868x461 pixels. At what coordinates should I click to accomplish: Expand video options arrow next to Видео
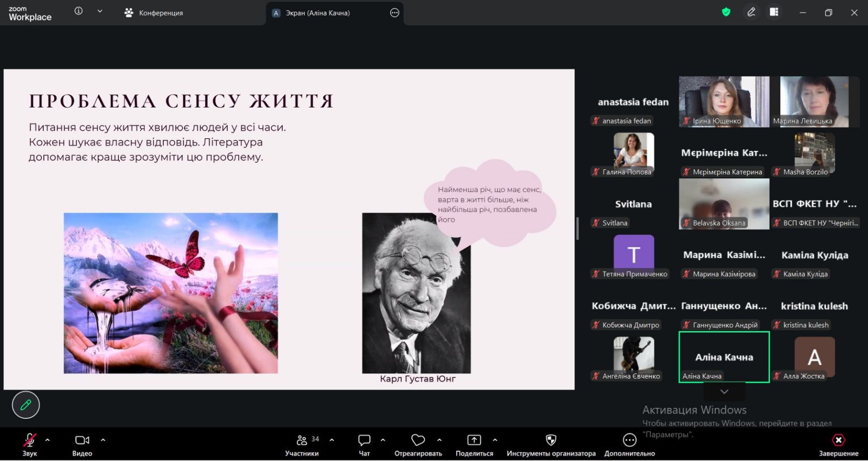tap(103, 440)
